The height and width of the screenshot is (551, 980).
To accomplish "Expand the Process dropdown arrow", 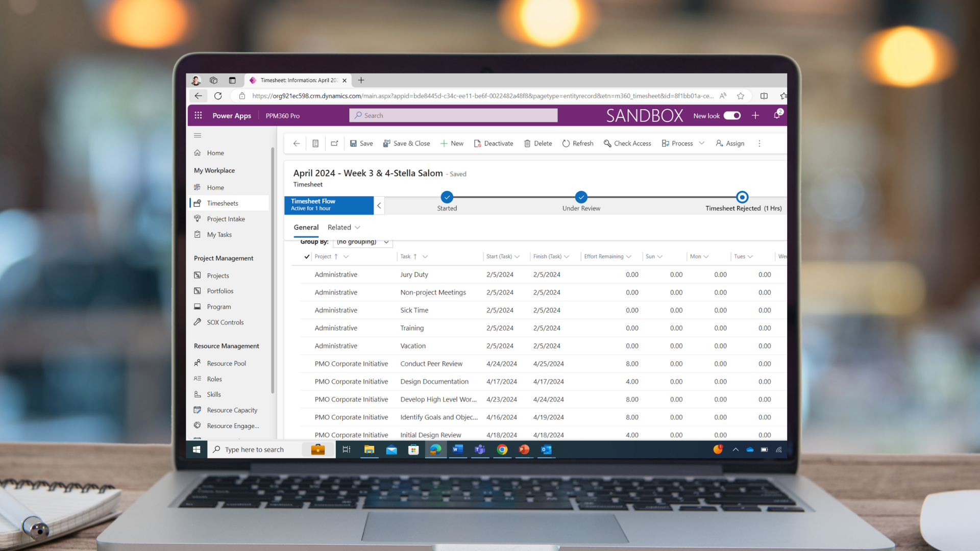I will pos(702,143).
